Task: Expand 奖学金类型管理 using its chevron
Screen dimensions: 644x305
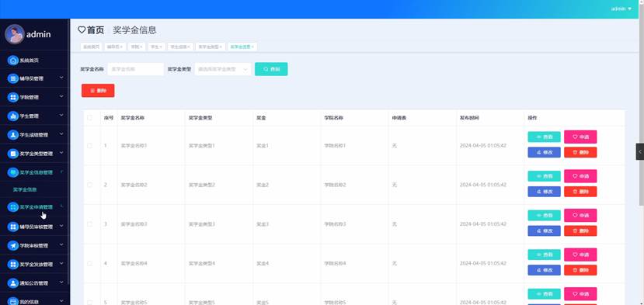Action: click(61, 153)
